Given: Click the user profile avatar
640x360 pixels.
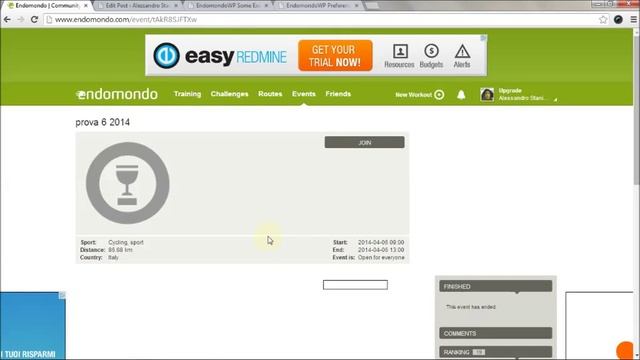Looking at the screenshot, I should pyautogui.click(x=487, y=95).
